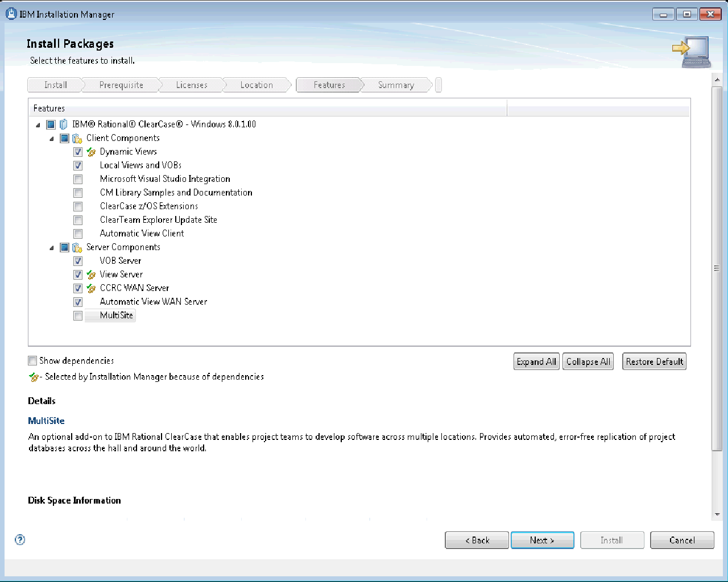Enable the MultiSite checkbox
The height and width of the screenshot is (582, 728).
click(x=78, y=315)
